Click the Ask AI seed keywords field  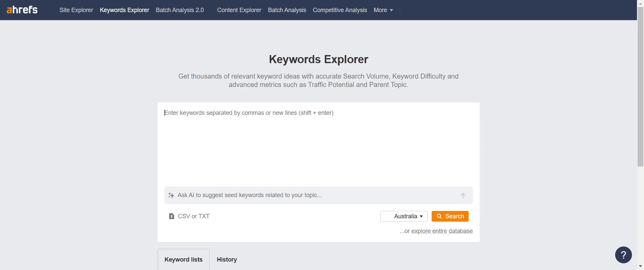(x=318, y=195)
